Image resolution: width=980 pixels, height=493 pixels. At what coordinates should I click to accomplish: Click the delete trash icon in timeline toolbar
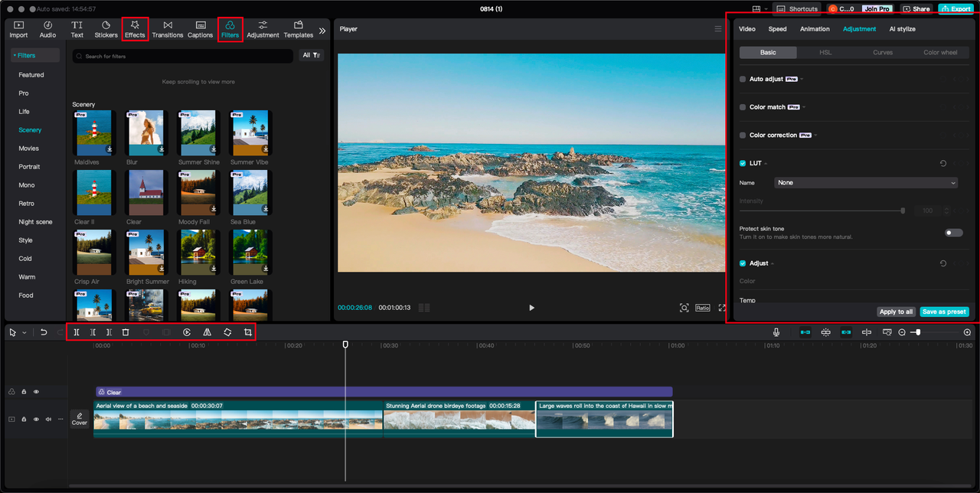click(x=126, y=332)
